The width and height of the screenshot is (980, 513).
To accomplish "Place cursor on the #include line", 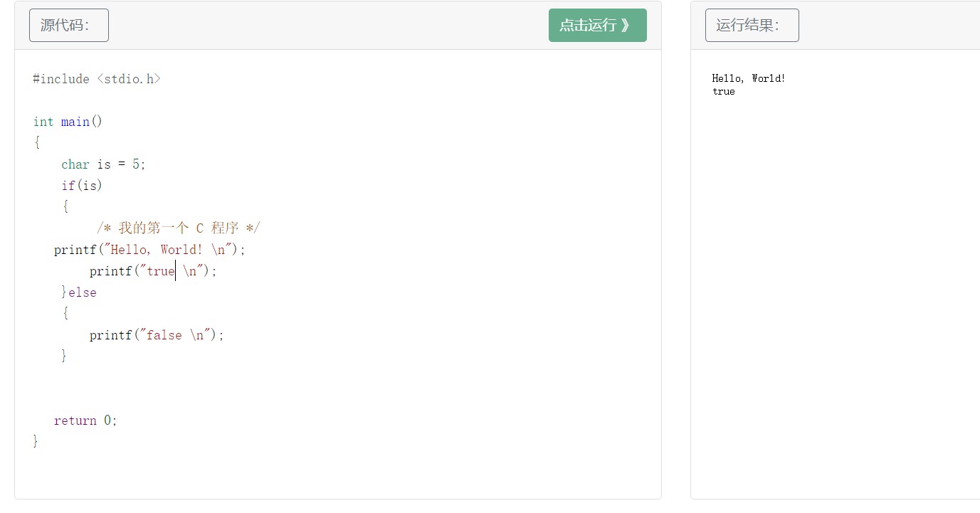I will coord(96,79).
